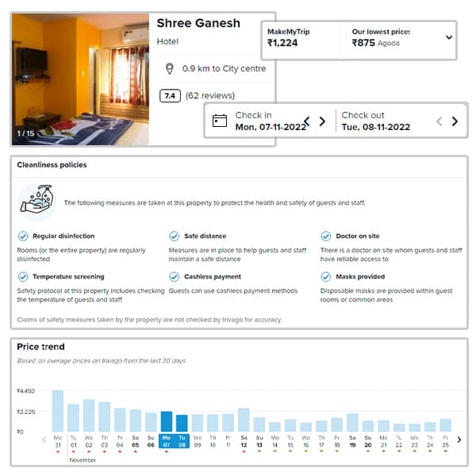Show earlier dates in price trend chart

(x=44, y=440)
